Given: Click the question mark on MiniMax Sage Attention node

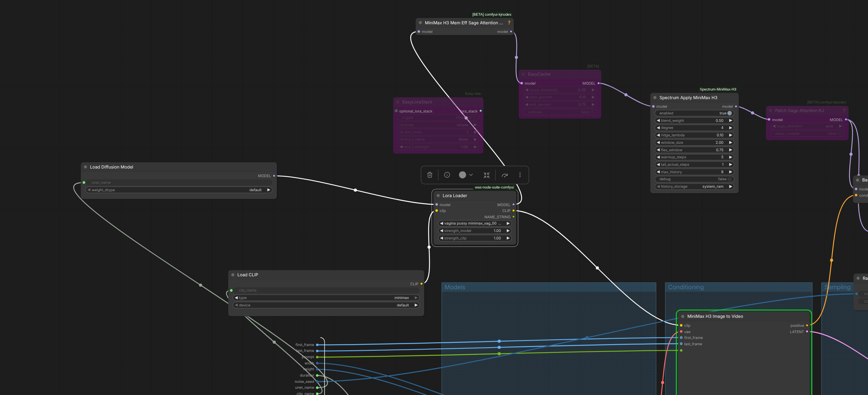Looking at the screenshot, I should click(x=509, y=23).
